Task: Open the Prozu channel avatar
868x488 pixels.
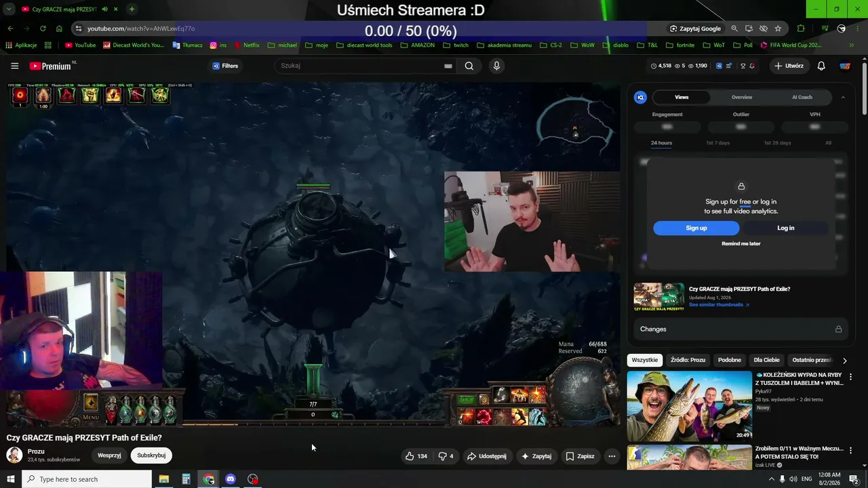Action: pyautogui.click(x=14, y=455)
